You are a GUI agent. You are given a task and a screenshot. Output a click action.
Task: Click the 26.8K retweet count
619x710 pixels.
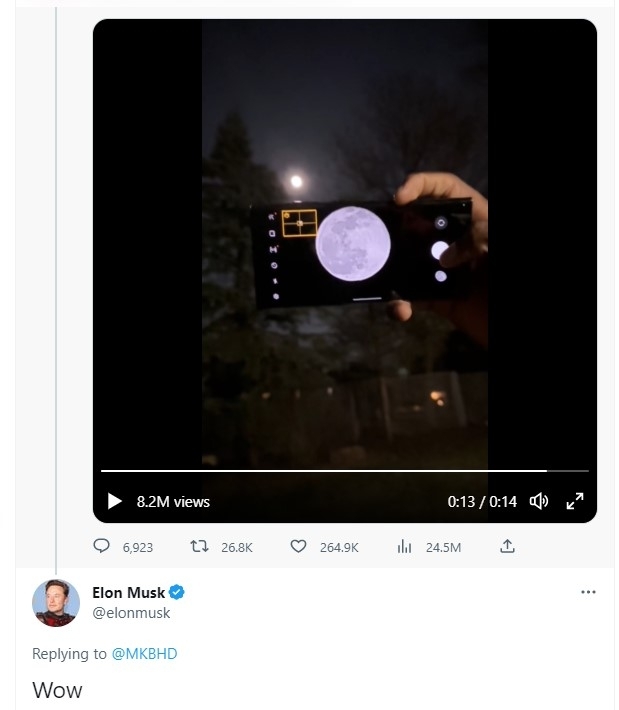pyautogui.click(x=236, y=547)
